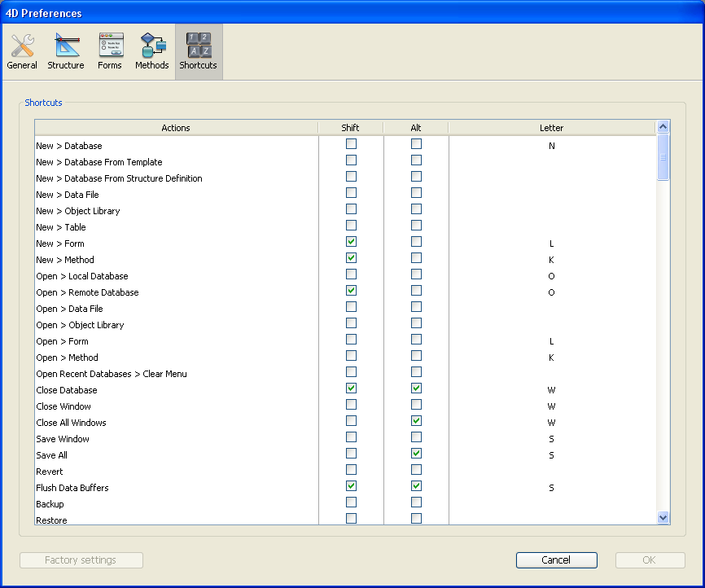The image size is (705, 588).
Task: Disable Alt for Close Database
Action: click(416, 388)
